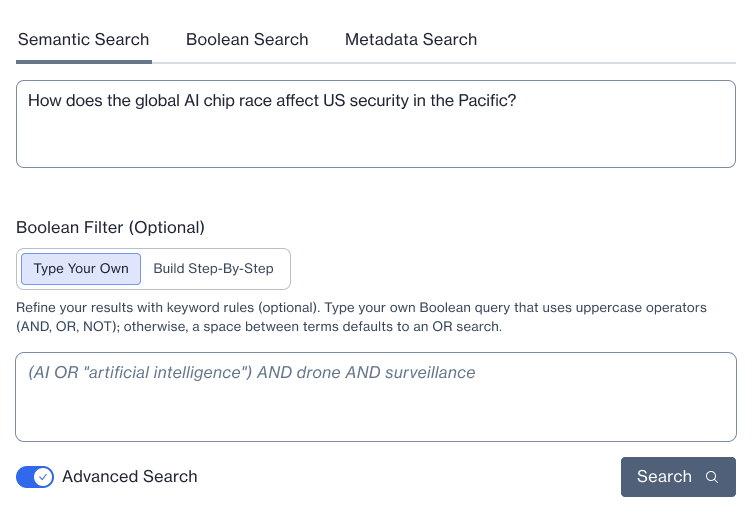Click the "artificial intelligence" placeholder text
Viewport: 752px width, 513px height.
tap(178, 373)
